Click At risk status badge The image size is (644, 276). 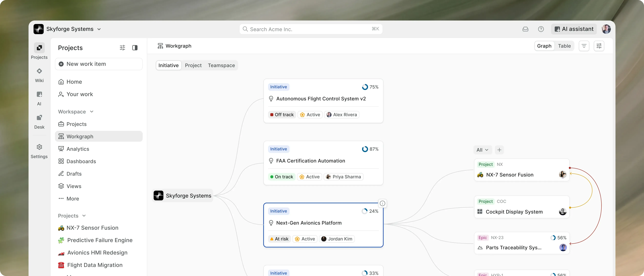click(x=279, y=239)
